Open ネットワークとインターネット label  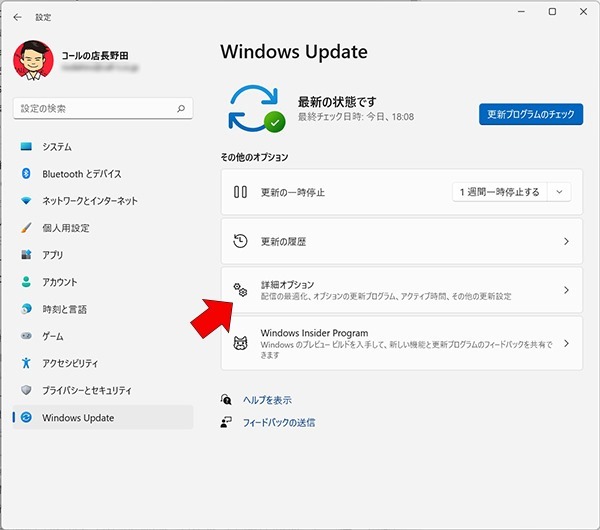pos(90,201)
